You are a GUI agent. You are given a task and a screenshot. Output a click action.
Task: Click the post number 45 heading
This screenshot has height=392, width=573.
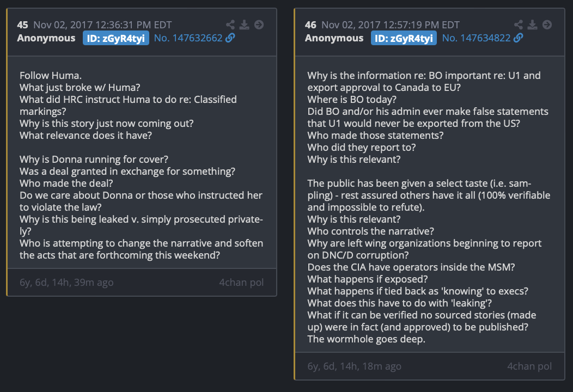(22, 25)
